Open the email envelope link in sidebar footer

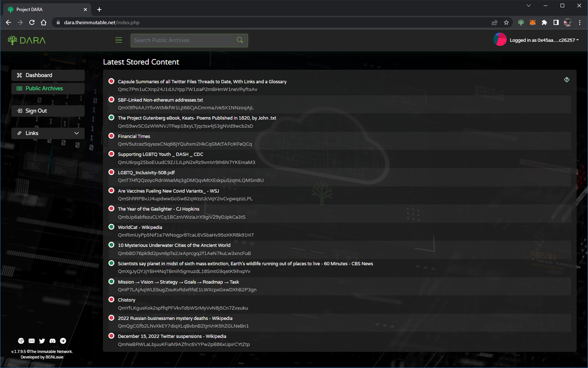click(32, 341)
